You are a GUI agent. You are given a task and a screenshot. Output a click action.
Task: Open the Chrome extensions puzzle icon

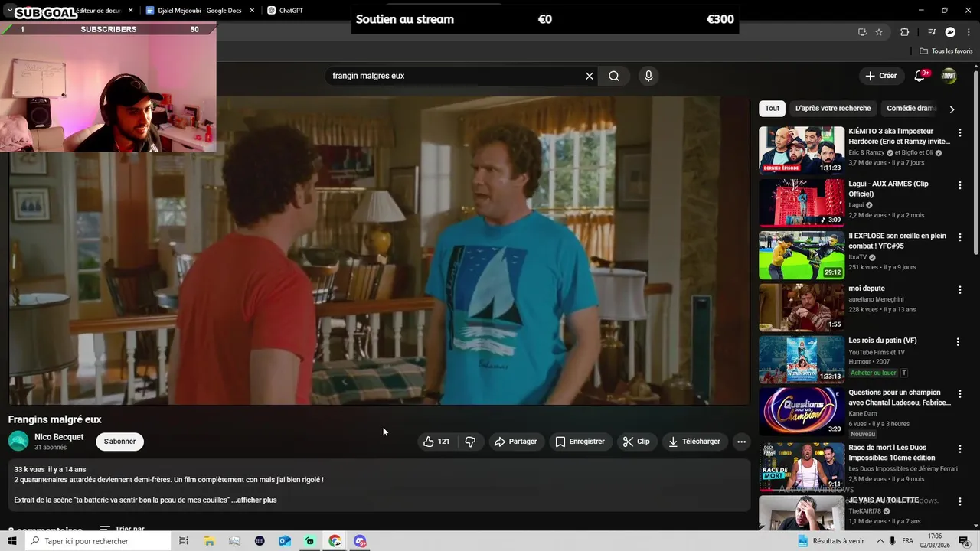click(905, 32)
